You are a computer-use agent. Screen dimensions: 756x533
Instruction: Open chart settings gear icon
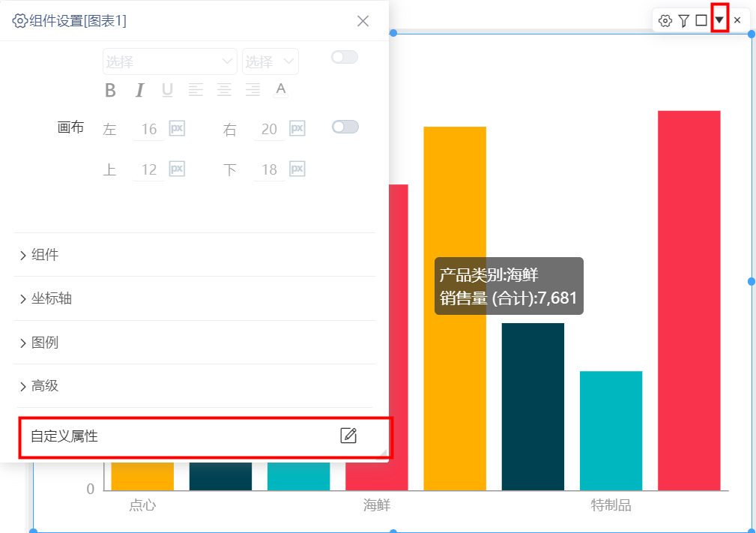665,21
